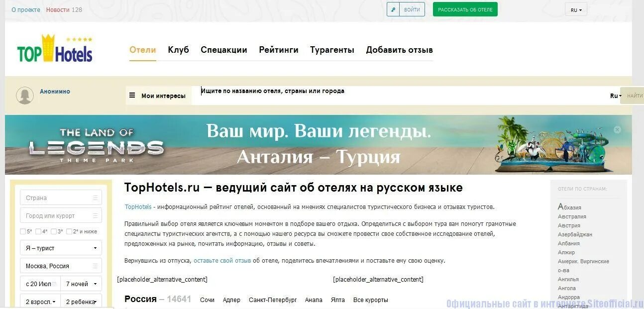Tick the 5* star checkbox
This screenshot has height=309, width=644.
tap(23, 231)
